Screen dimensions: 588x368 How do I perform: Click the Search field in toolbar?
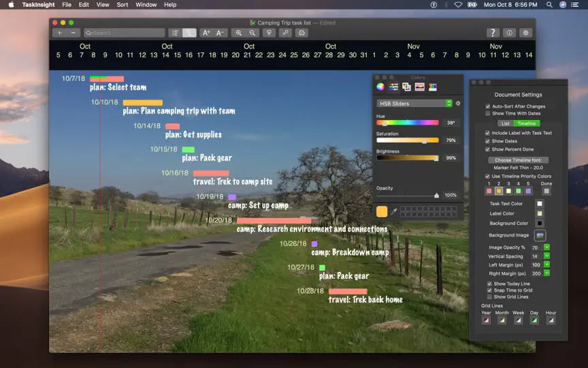[x=124, y=33]
